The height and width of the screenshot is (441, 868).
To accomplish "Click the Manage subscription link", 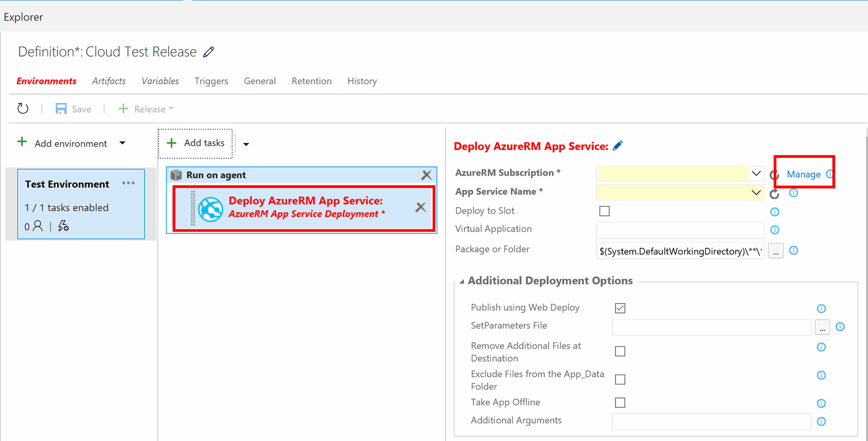I will click(803, 174).
